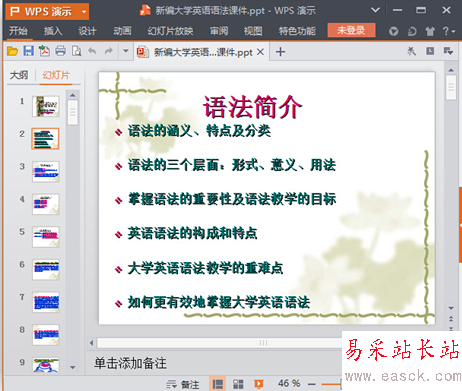Screen dimensions: 462x391
Task: Click bullet text 如何更有效地掌握大学英语语法
Action: coord(219,302)
